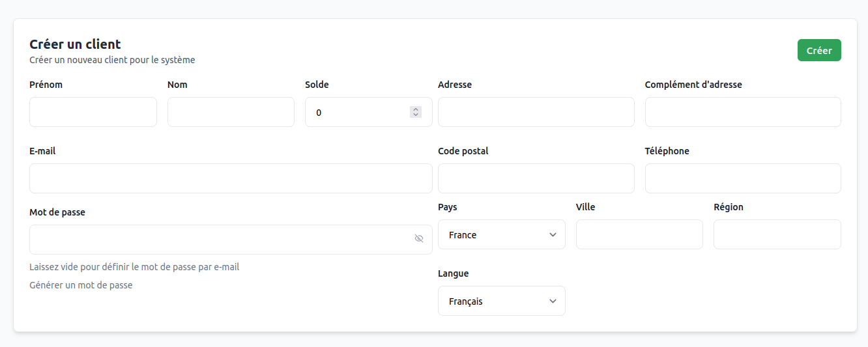Click Générer un mot de passe link

click(81, 285)
